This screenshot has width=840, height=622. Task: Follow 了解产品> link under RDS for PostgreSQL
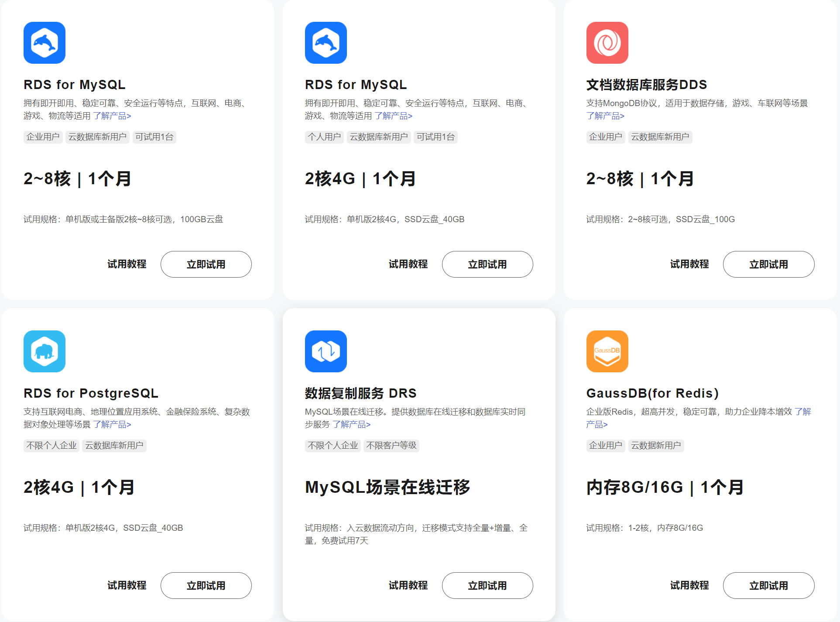pos(112,424)
